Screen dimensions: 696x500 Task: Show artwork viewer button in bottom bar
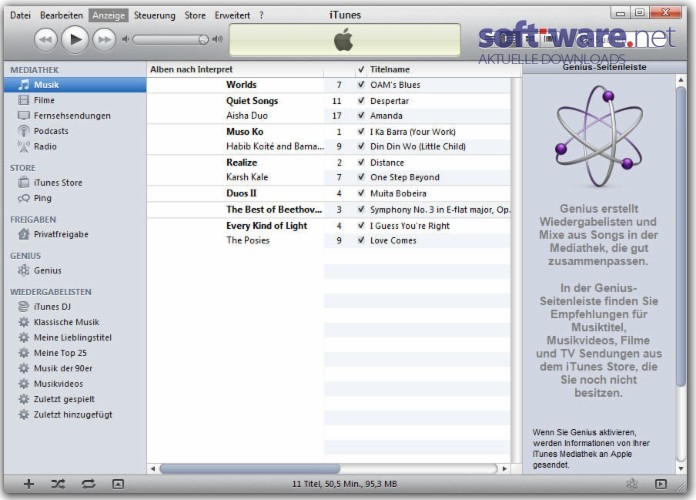point(118,484)
